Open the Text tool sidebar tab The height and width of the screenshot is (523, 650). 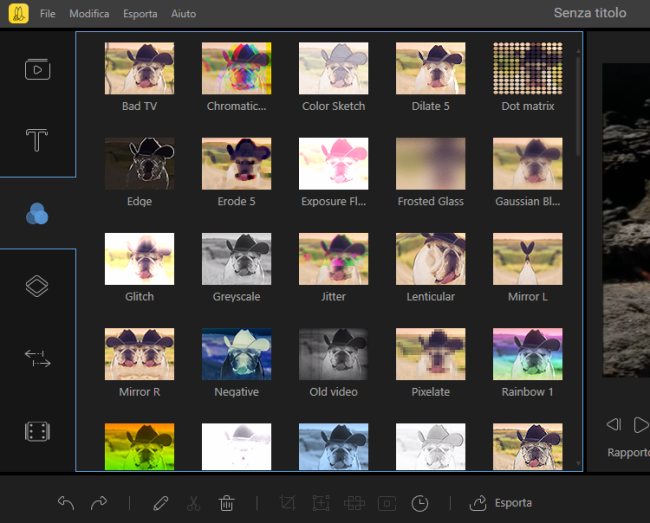pos(37,141)
